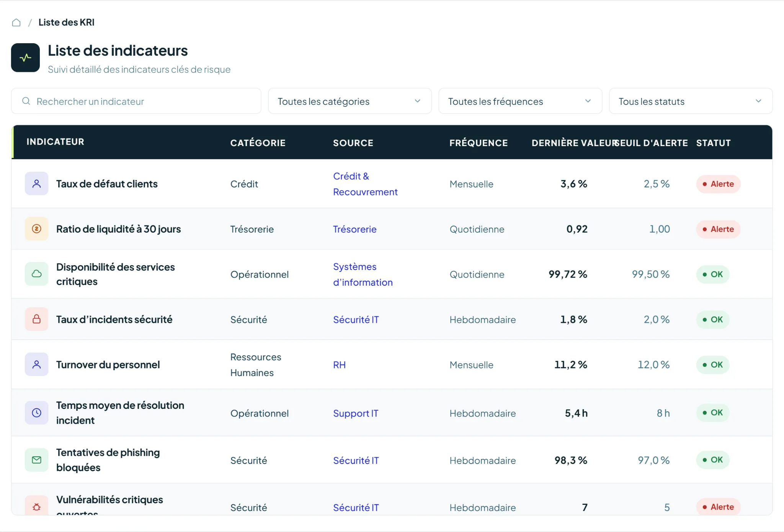This screenshot has width=784, height=532.
Task: Click the cloud icon for Disponibilité des services
Action: point(36,274)
